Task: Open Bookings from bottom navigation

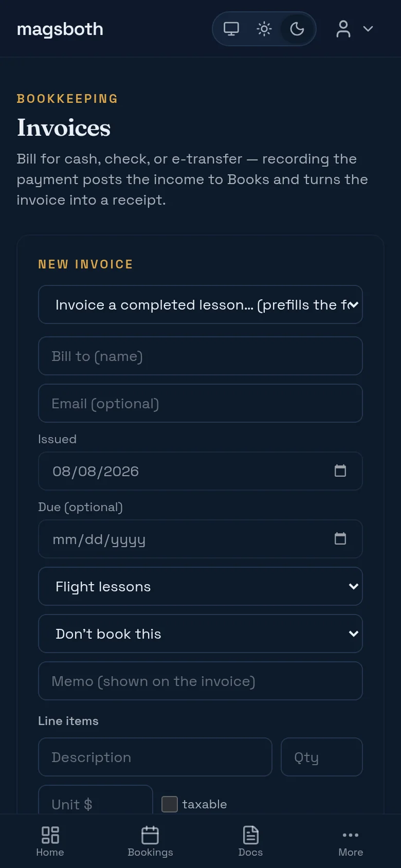Action: [x=150, y=841]
